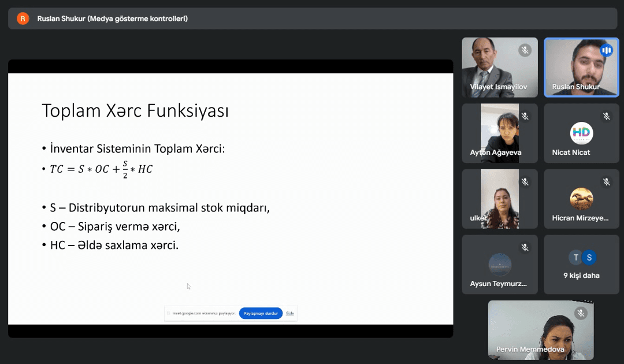Click Nicat Nicat's muted microphone icon
Viewport: 624px width, 364px height.
click(606, 116)
